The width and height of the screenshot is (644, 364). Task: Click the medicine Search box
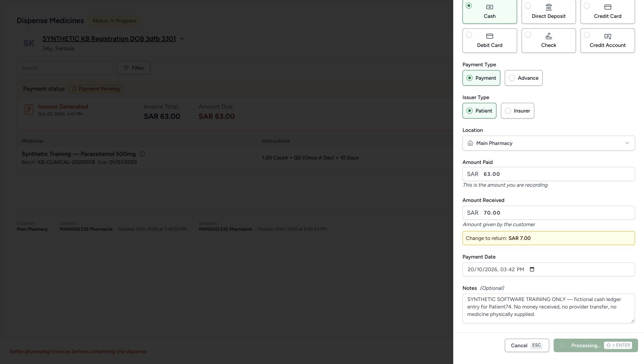[x=64, y=68]
